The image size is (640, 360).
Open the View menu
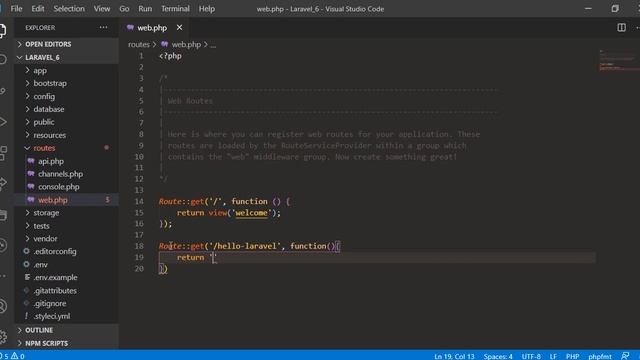click(102, 9)
